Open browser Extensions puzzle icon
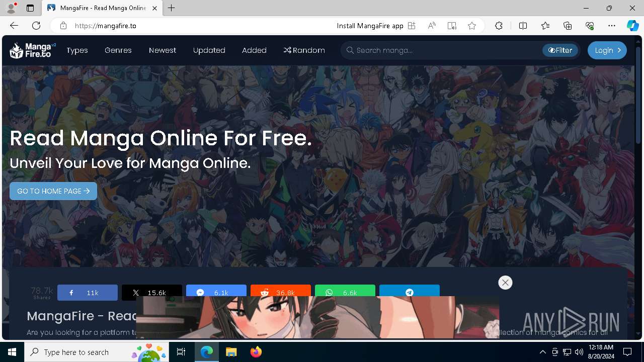This screenshot has height=362, width=644. (x=499, y=26)
